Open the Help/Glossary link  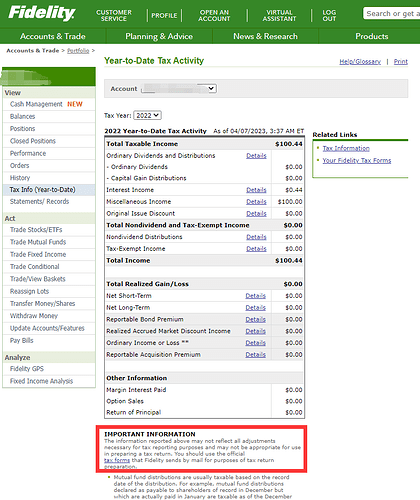360,62
